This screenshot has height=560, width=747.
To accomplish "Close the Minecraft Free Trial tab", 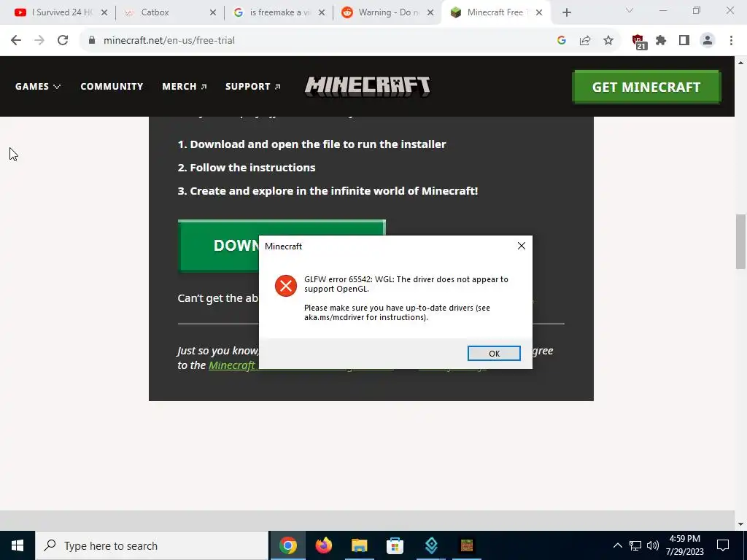I will [x=539, y=12].
